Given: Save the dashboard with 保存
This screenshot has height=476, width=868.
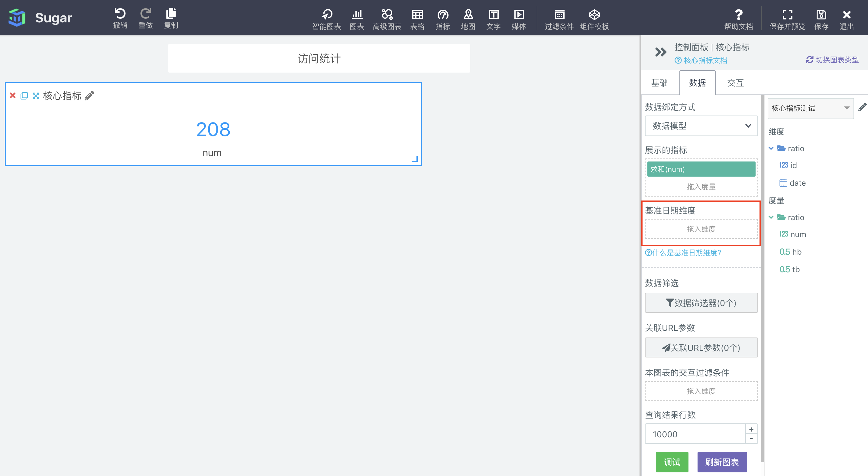Looking at the screenshot, I should 821,19.
